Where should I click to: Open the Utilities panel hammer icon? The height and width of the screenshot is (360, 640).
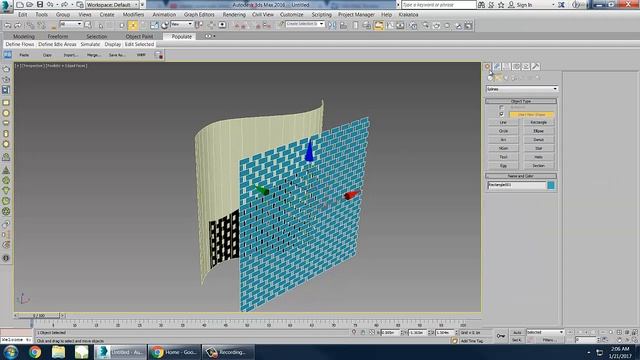click(x=536, y=66)
